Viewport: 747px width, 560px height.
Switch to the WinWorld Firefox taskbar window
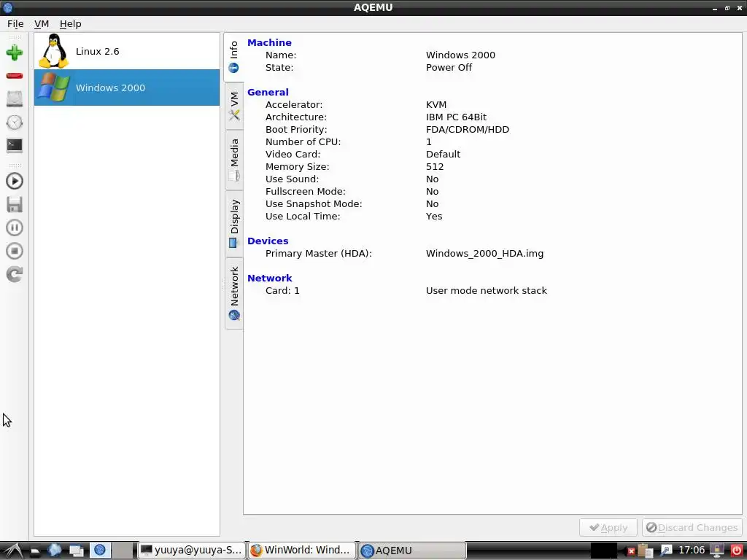pos(302,551)
